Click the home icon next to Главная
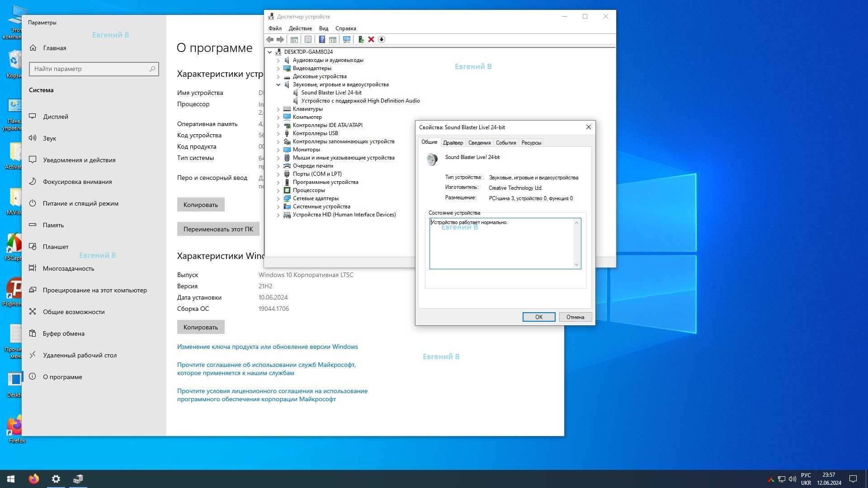The width and height of the screenshot is (868, 488). point(33,48)
